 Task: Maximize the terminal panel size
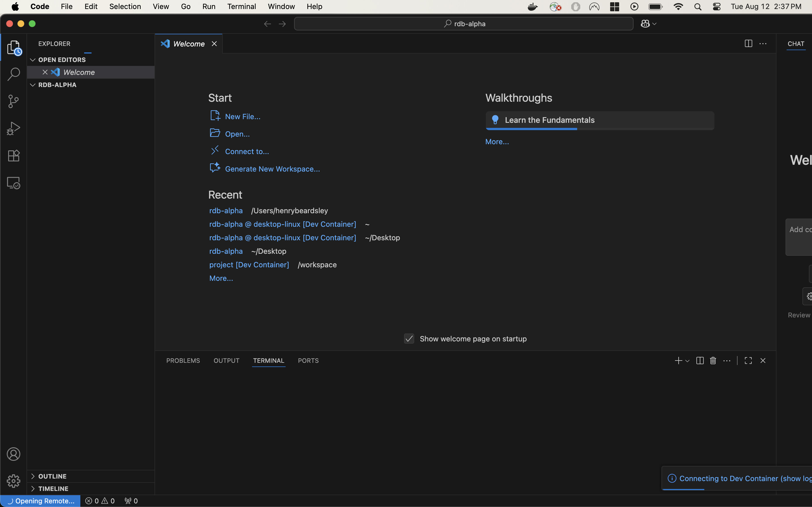748,361
